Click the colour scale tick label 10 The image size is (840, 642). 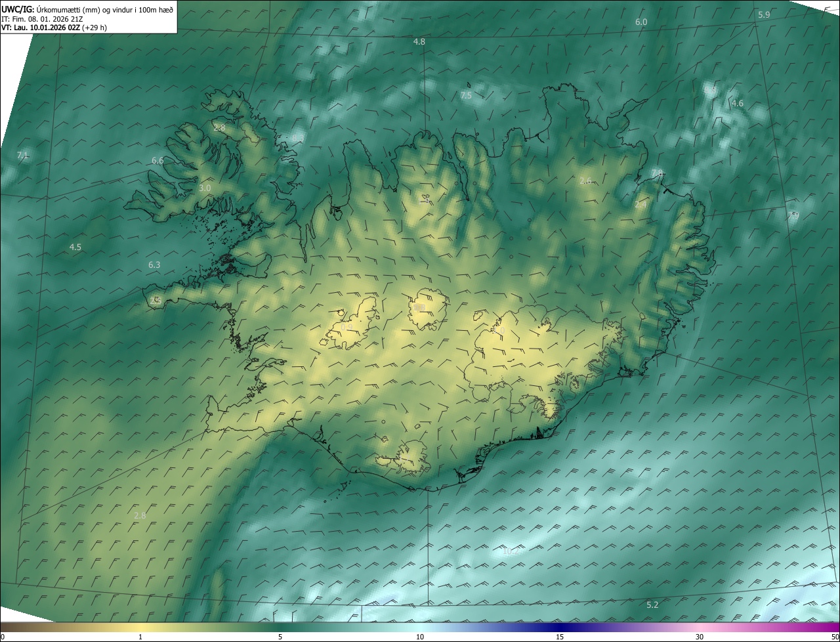[420, 637]
